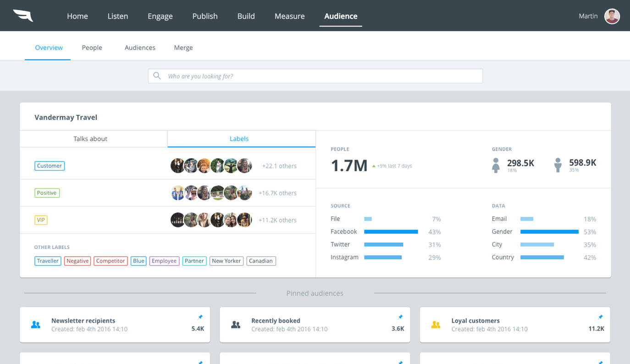This screenshot has width=630, height=364.
Task: Click the search magnifier icon
Action: click(157, 76)
